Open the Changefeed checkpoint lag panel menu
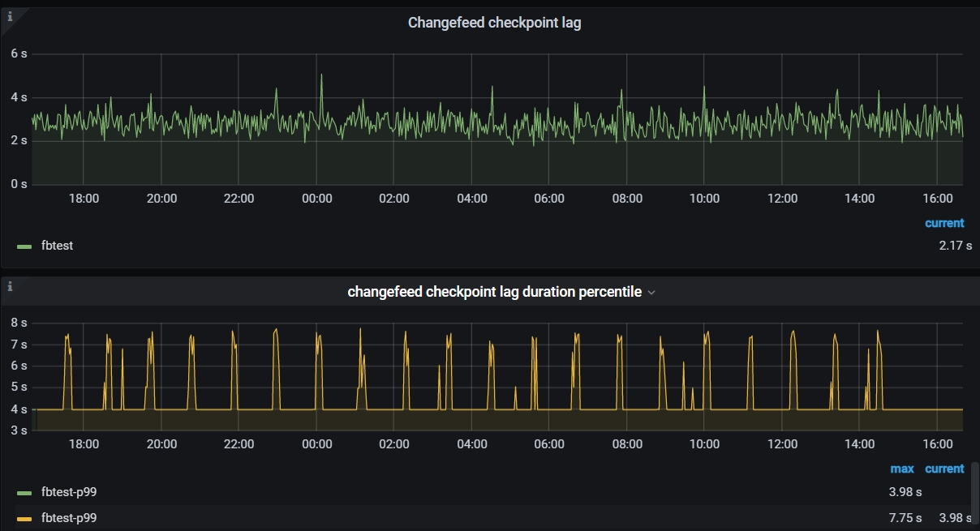Screen dimensions: 980x531 click(494, 23)
